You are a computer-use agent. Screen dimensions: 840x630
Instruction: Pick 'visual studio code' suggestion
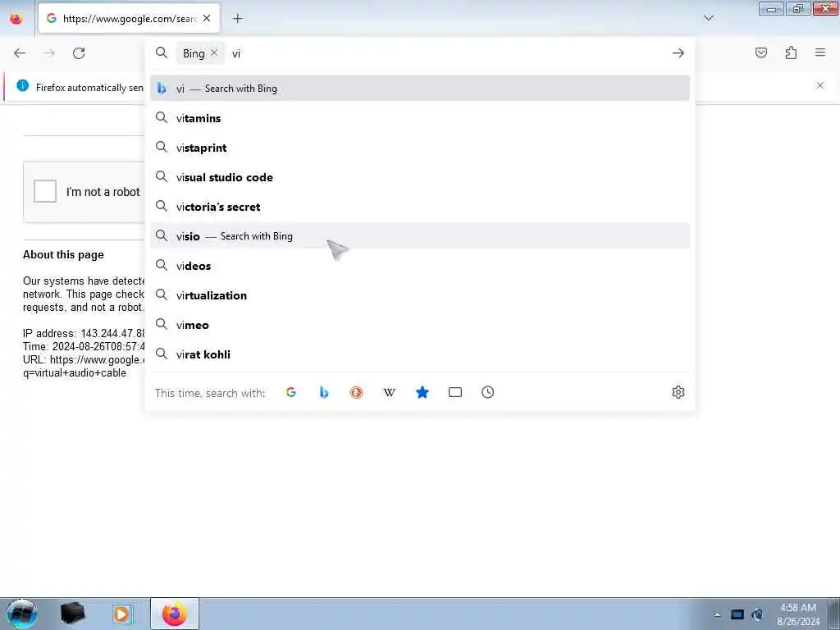420,177
